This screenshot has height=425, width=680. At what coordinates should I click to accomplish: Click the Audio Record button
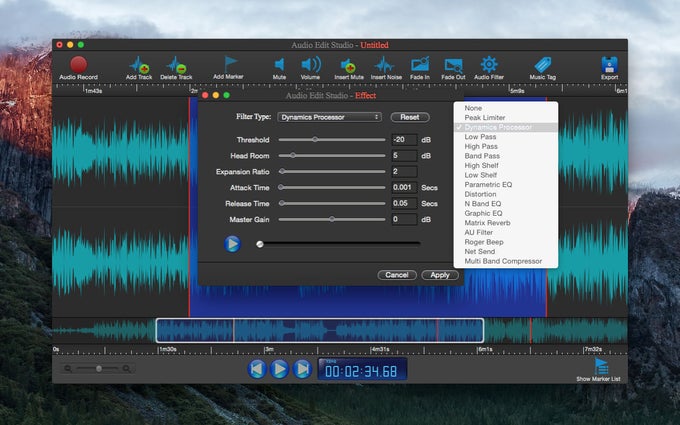[x=78, y=64]
